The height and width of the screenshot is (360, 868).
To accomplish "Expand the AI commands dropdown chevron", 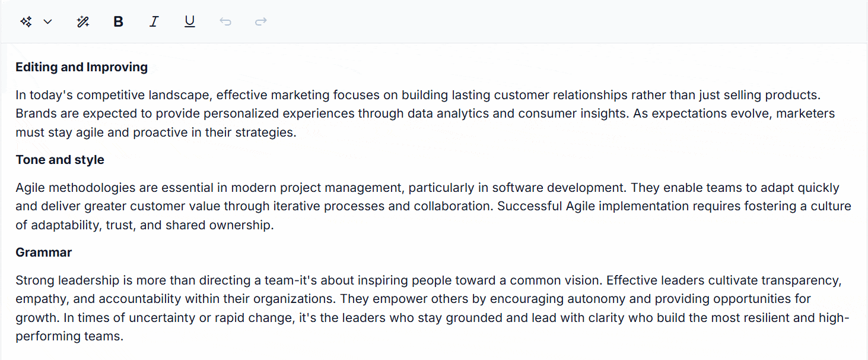I will (48, 22).
